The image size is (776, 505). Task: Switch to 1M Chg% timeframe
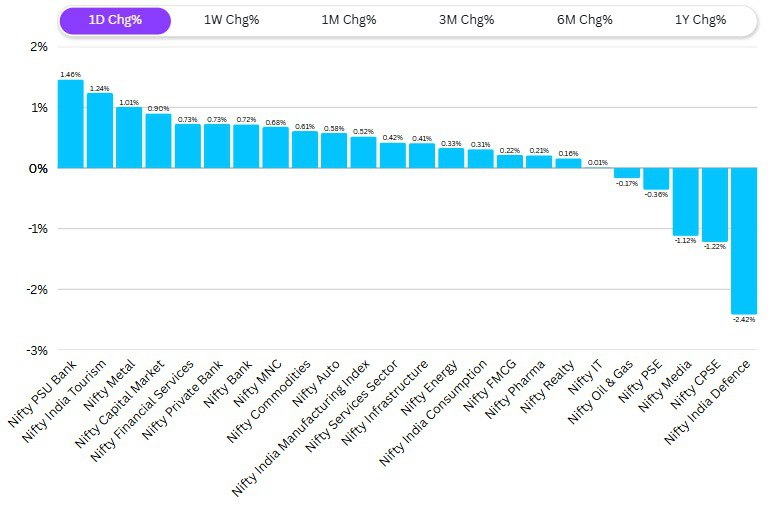pyautogui.click(x=349, y=20)
